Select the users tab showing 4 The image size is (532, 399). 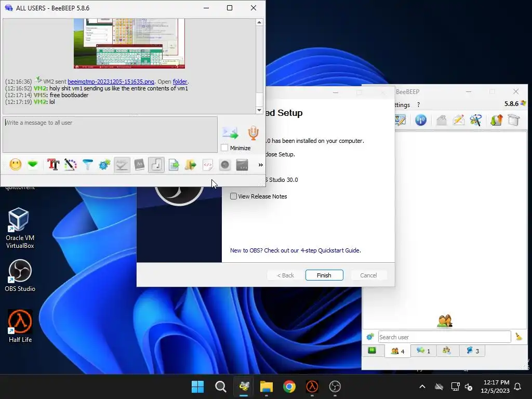[x=397, y=351]
